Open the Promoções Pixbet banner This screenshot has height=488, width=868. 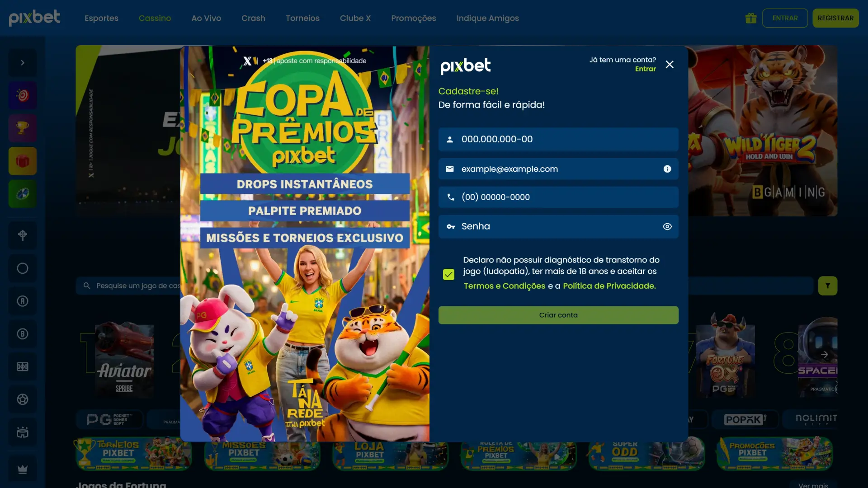775,454
